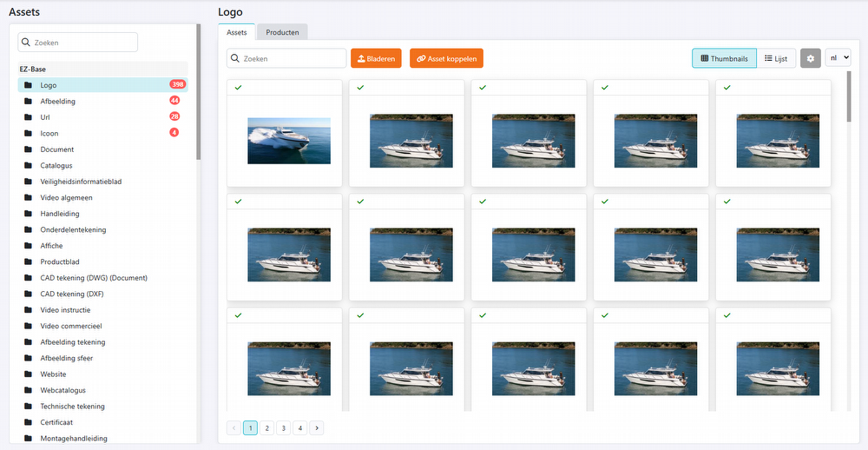Go to next page with arrow
Viewport: 868px width, 450px height.
pyautogui.click(x=317, y=427)
